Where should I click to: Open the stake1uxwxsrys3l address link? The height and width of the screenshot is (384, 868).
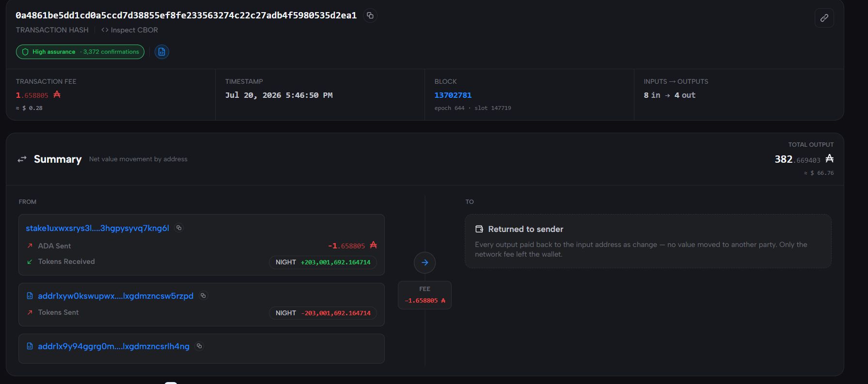tap(97, 228)
